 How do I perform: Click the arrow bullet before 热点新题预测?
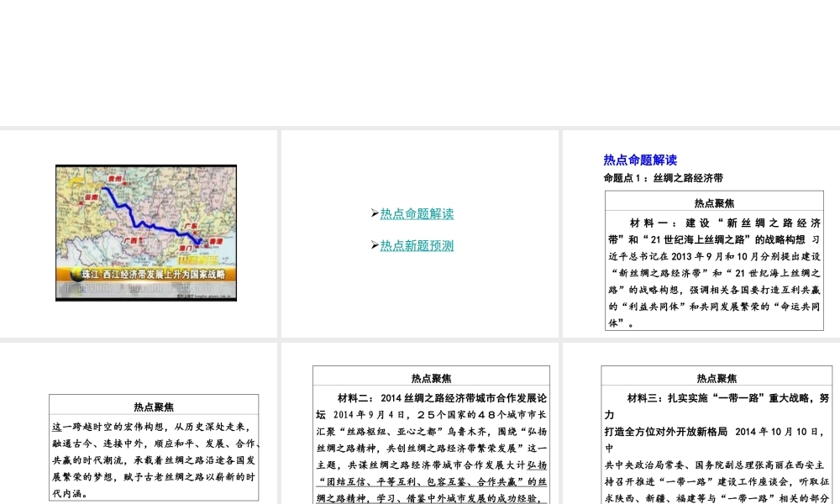(x=375, y=245)
